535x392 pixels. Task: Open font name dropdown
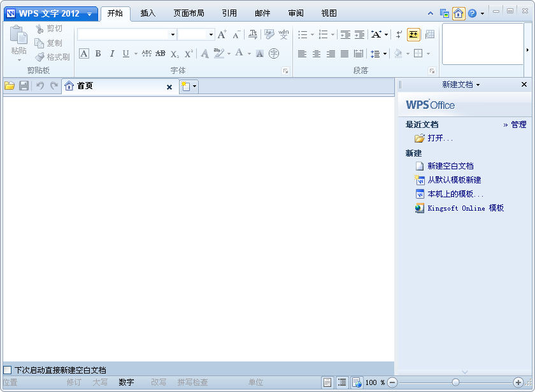point(173,34)
